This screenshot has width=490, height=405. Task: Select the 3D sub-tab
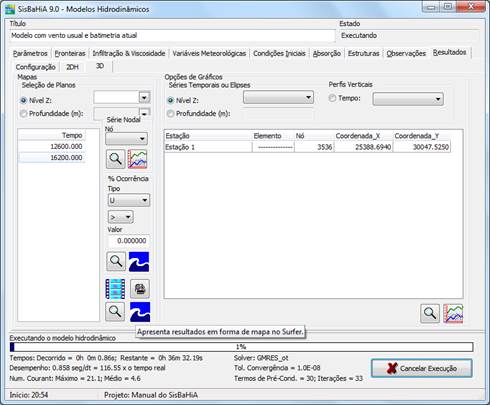click(100, 66)
